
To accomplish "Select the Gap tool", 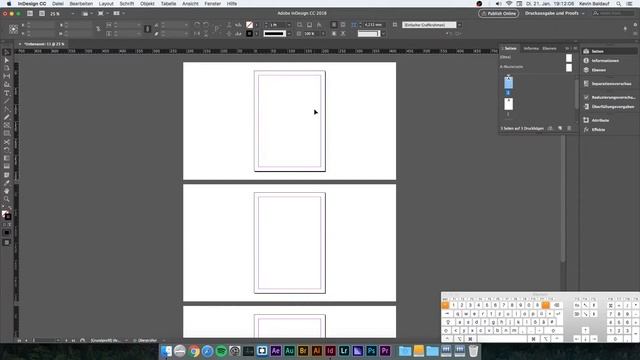I will tap(7, 77).
